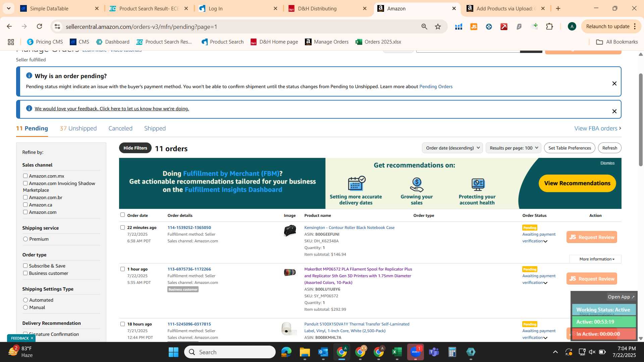644x362 pixels.
Task: Reload the page with the refresh icon
Action: [x=39, y=26]
